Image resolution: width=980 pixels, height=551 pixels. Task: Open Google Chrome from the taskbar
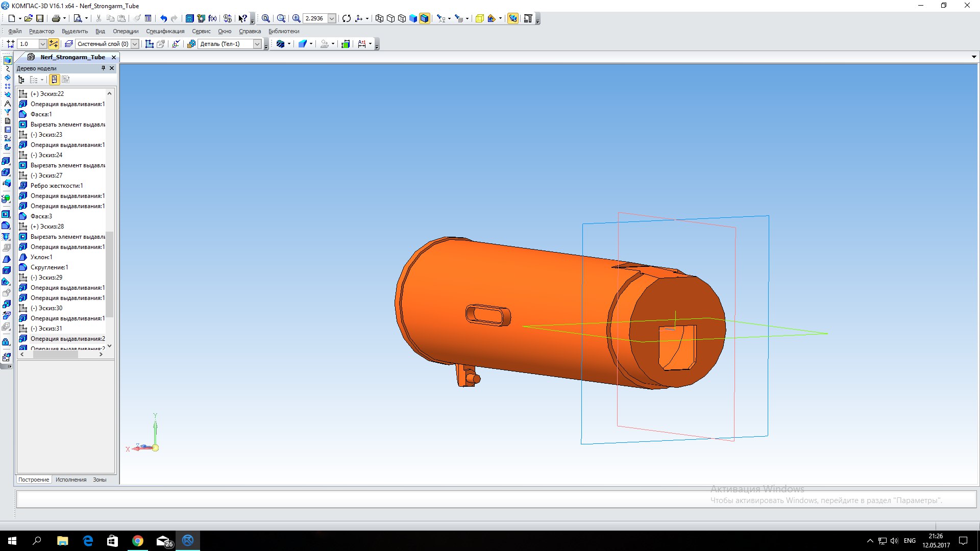138,540
